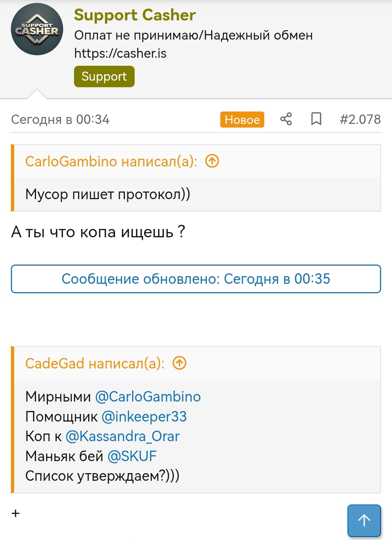This screenshot has height=540, width=392.
Task: Open the Support Casher username profile
Action: click(x=135, y=15)
